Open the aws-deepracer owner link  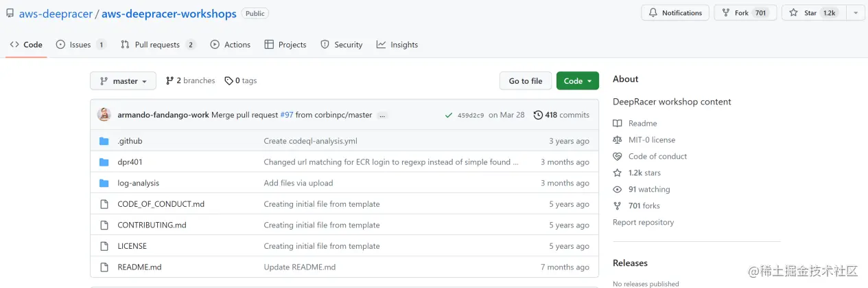point(56,14)
